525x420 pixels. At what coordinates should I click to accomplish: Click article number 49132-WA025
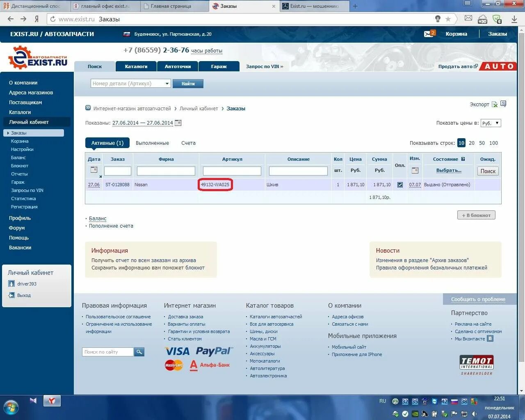coord(215,185)
